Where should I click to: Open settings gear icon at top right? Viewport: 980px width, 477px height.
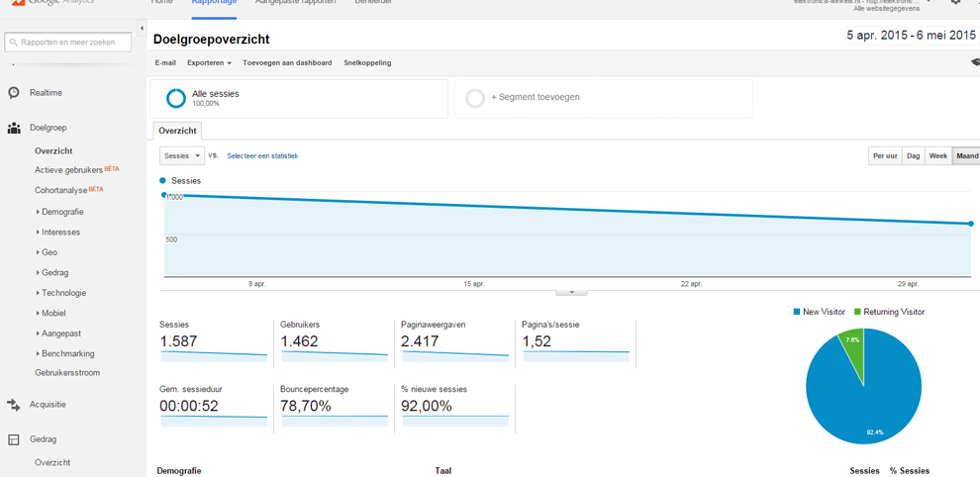click(955, 2)
